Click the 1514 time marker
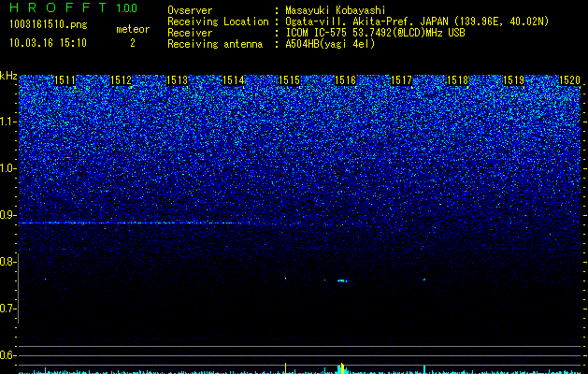 click(x=234, y=80)
